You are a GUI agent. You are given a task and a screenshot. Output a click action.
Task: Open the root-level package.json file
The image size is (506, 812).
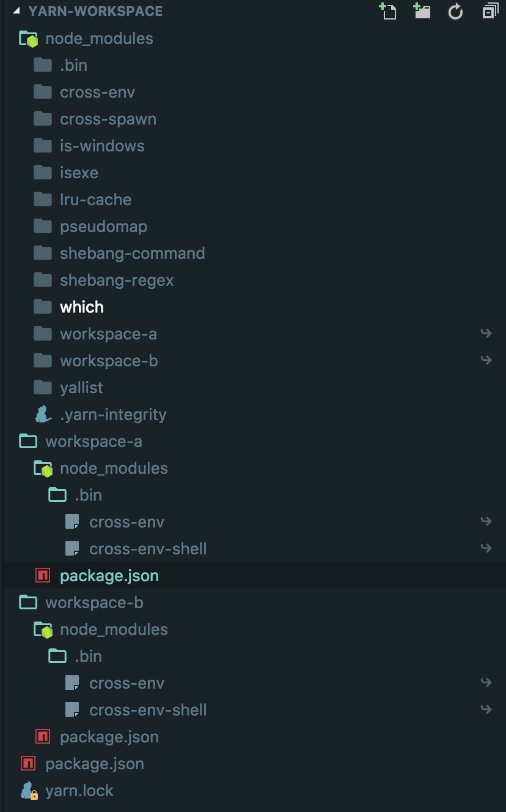click(x=94, y=764)
